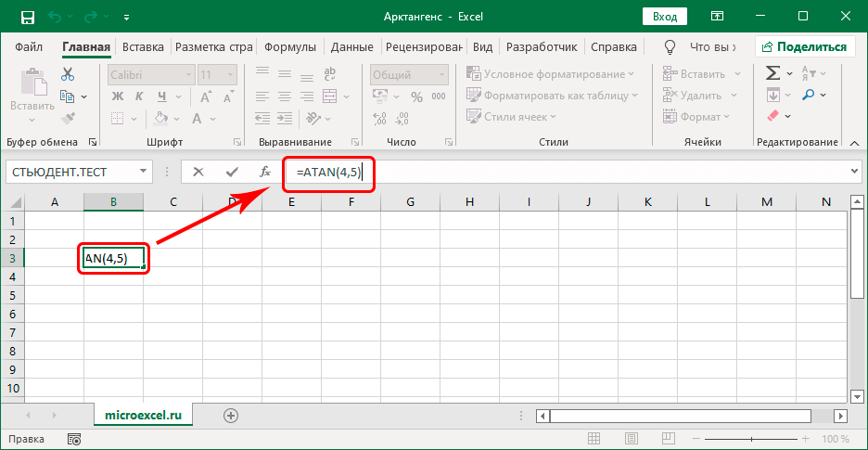Collapse the ribbon with the chevron

[x=854, y=142]
